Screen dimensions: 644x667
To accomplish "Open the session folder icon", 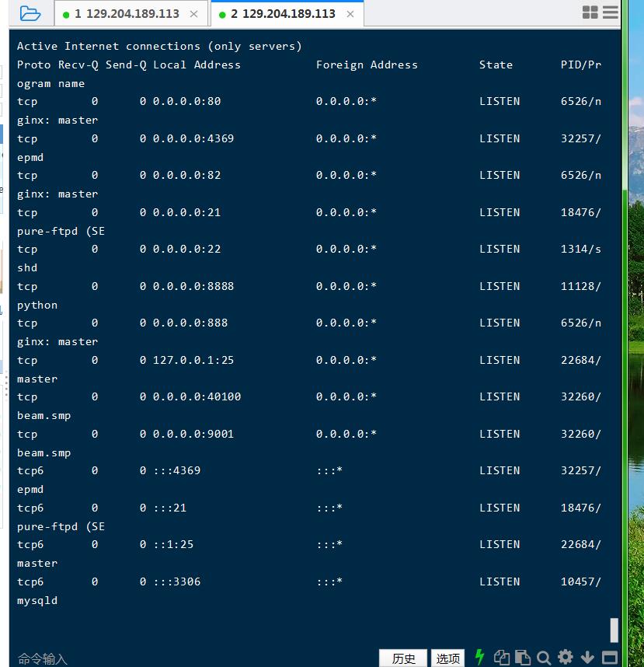I will 30,13.
